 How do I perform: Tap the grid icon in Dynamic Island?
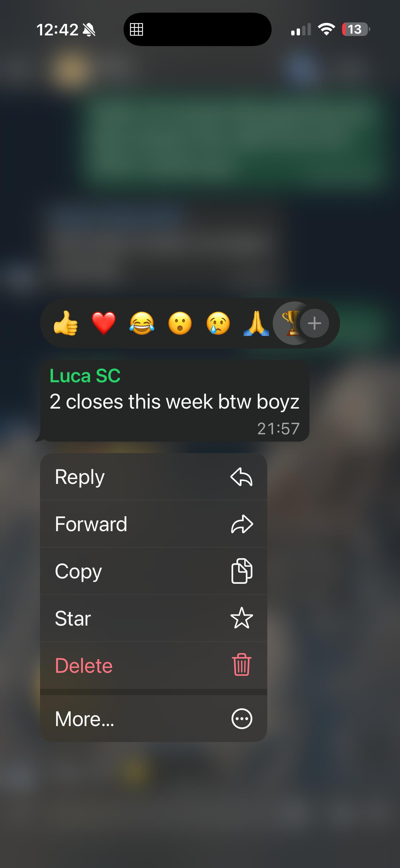137,29
